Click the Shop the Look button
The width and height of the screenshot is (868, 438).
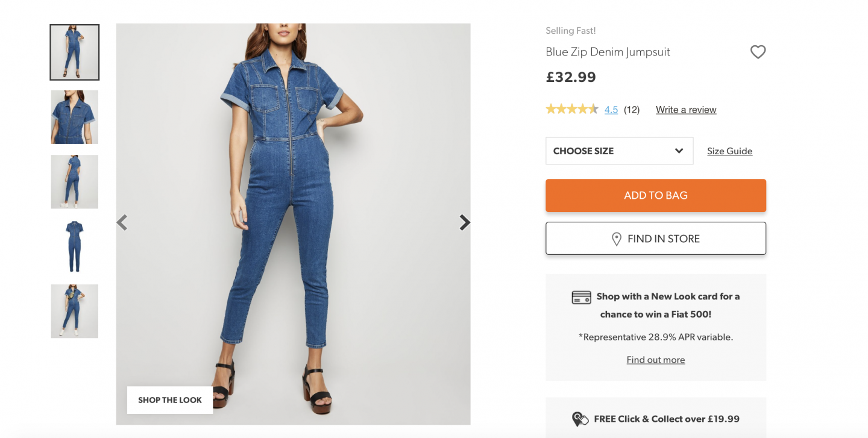(170, 400)
